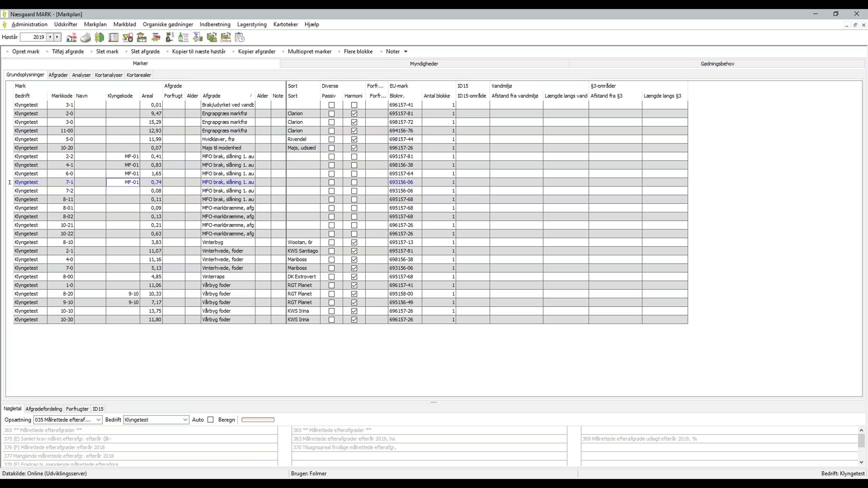The image size is (868, 488).
Task: Click the Tilføj afgrøde button
Action: tap(68, 52)
